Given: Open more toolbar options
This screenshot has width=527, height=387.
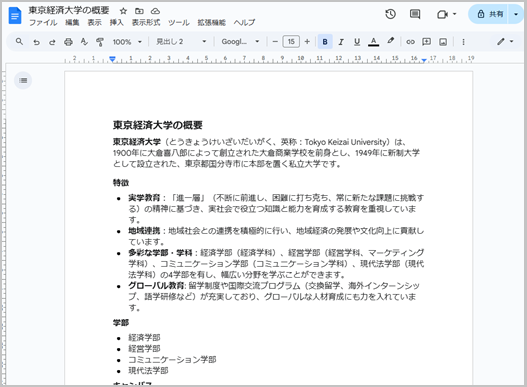Looking at the screenshot, I should [x=463, y=42].
